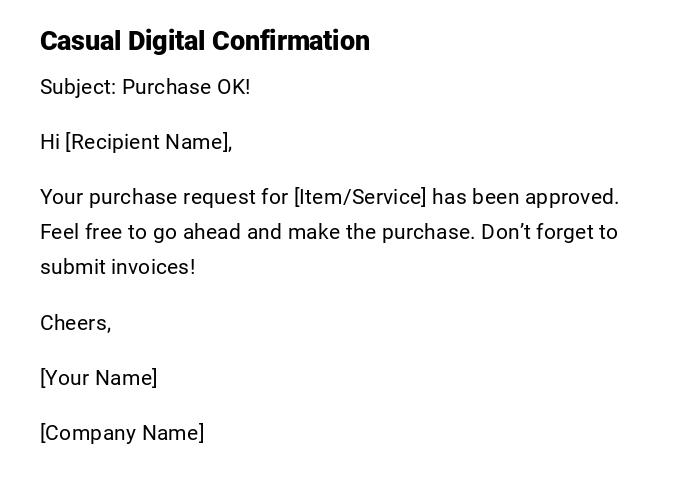Click "Feel free" at the line start
This screenshot has height=495, width=700.
(80, 232)
